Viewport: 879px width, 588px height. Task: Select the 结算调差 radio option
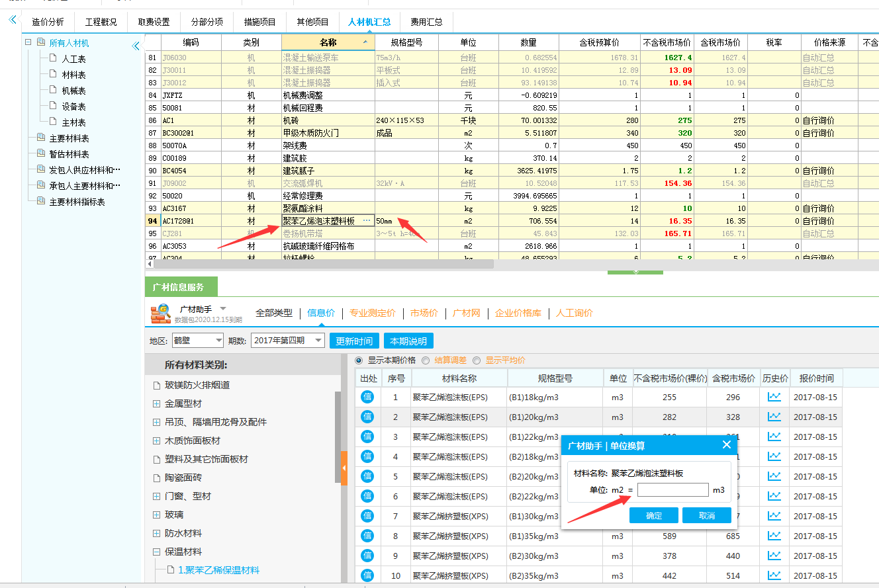(426, 360)
